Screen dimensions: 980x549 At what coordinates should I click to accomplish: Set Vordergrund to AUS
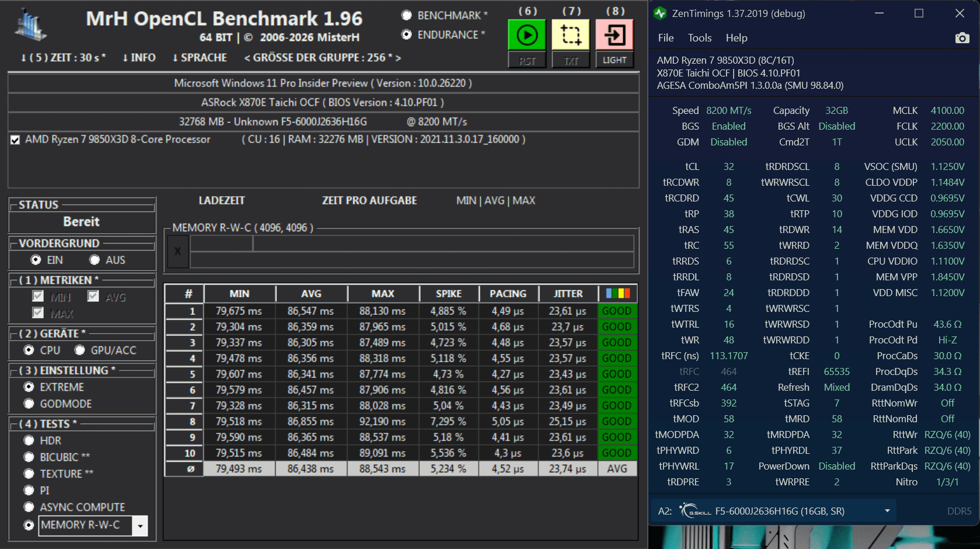coord(95,260)
